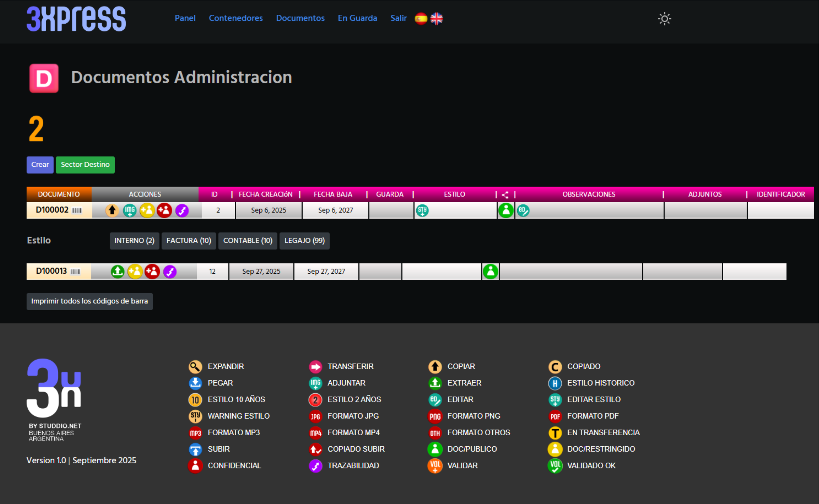Open Trazabilidad for document D100002

pyautogui.click(x=182, y=210)
